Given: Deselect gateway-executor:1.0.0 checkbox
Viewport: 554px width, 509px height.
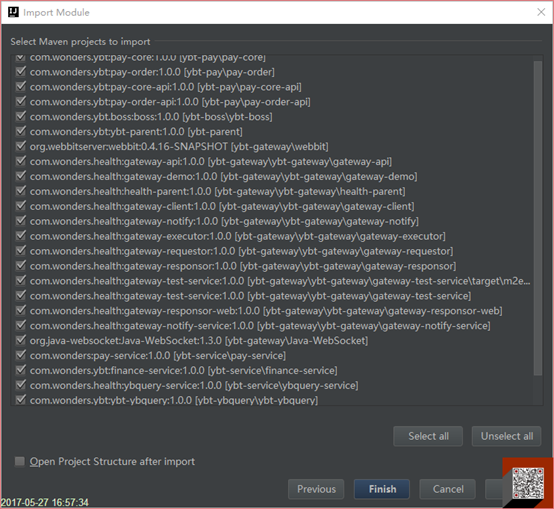Looking at the screenshot, I should point(21,236).
